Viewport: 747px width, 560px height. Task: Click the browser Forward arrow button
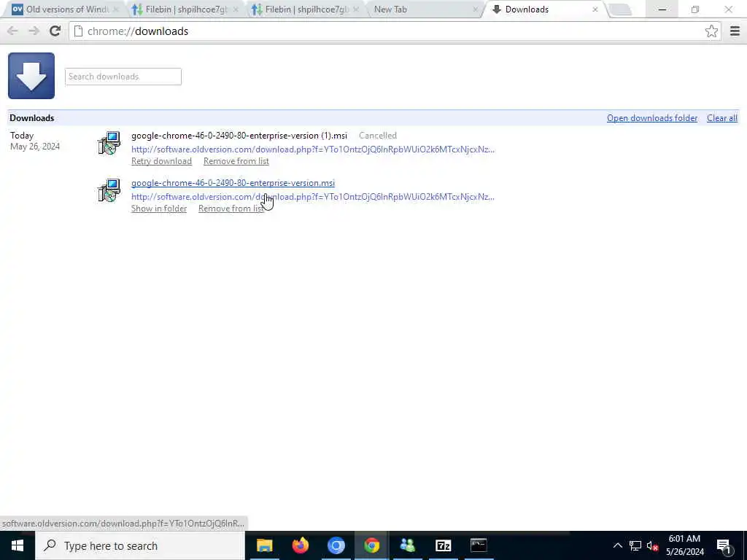[x=34, y=31]
